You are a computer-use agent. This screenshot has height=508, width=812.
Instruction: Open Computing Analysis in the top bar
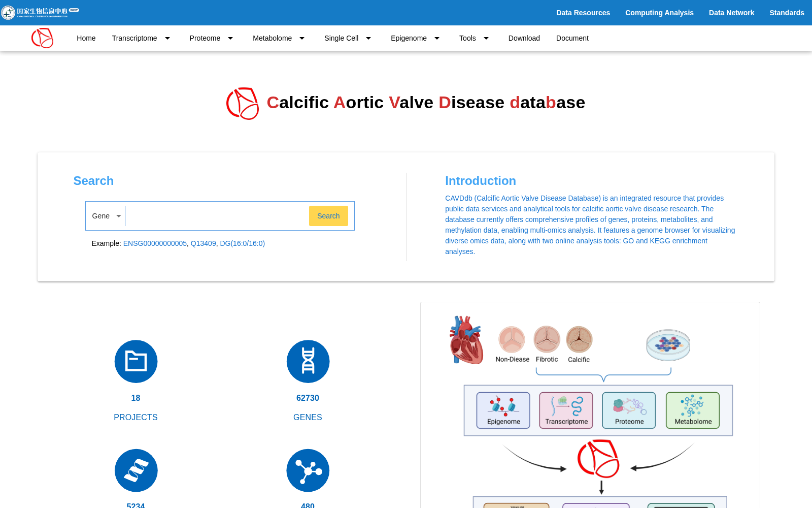(x=659, y=13)
